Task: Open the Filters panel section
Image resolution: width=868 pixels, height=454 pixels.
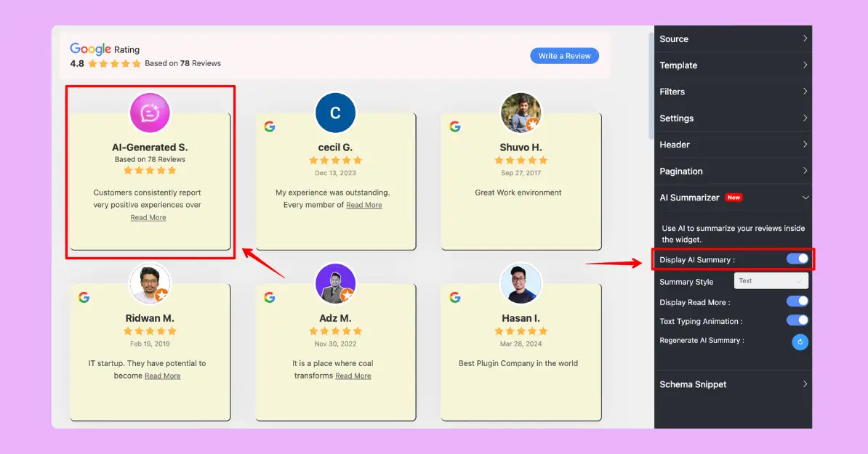Action: (733, 92)
